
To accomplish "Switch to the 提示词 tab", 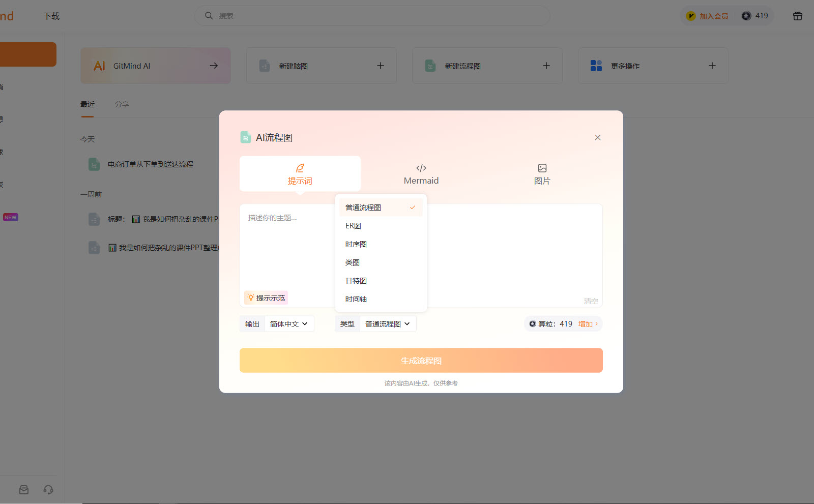I will pos(300,174).
